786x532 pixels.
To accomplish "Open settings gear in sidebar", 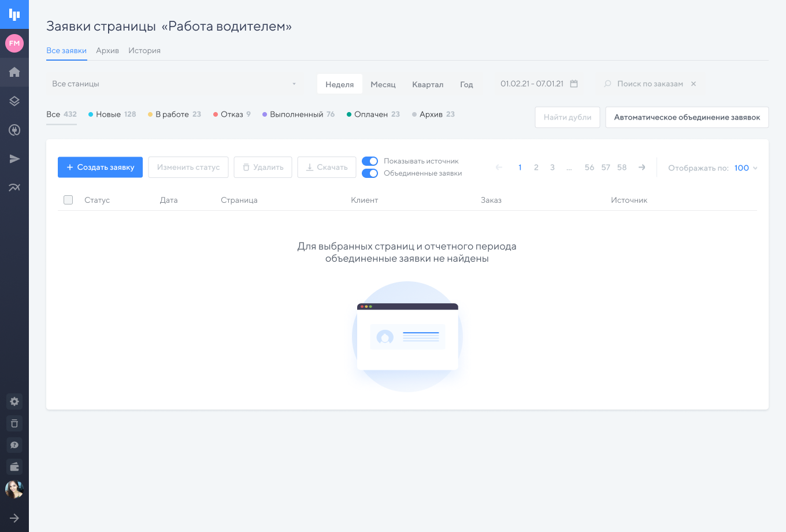I will 14,401.
